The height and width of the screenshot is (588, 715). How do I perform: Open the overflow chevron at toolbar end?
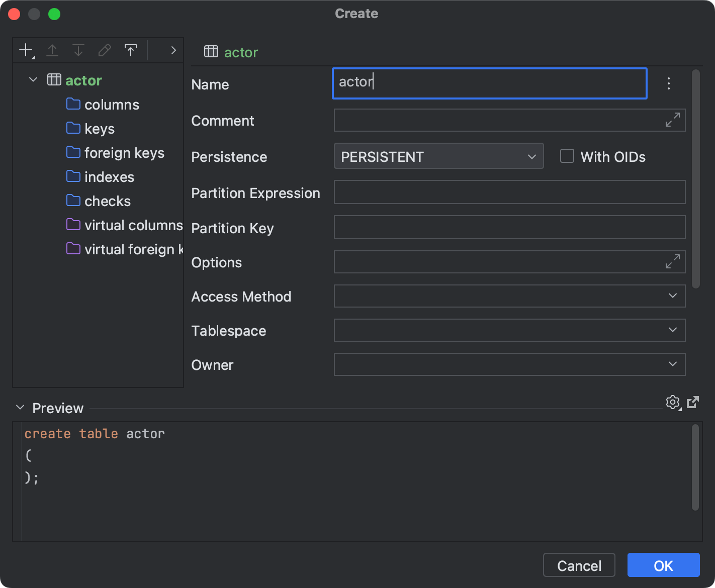pos(173,50)
